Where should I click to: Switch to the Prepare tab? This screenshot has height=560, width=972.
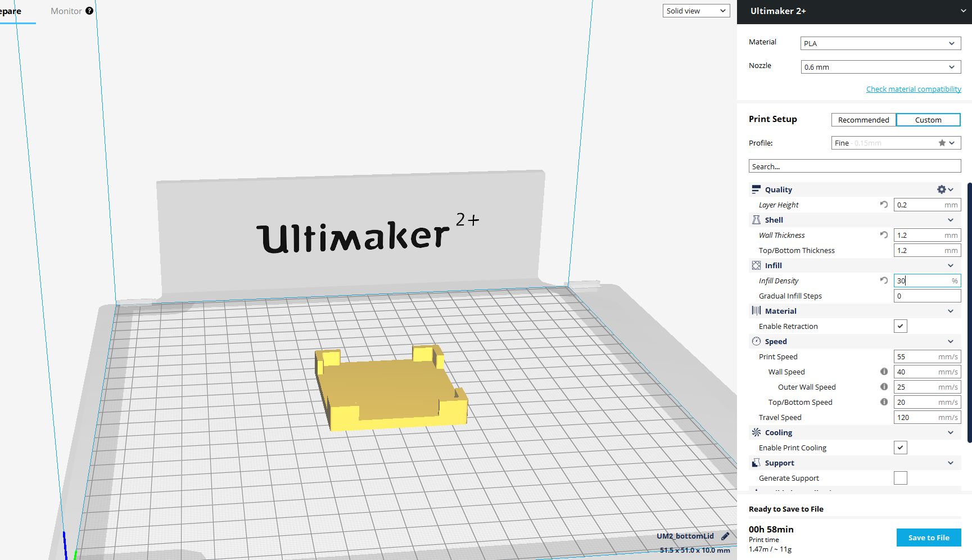[x=11, y=11]
